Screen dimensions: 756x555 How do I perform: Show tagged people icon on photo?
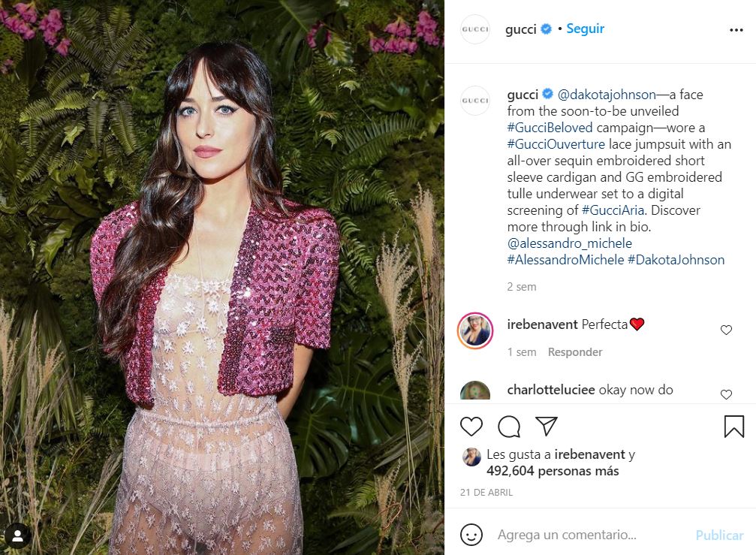tap(18, 535)
